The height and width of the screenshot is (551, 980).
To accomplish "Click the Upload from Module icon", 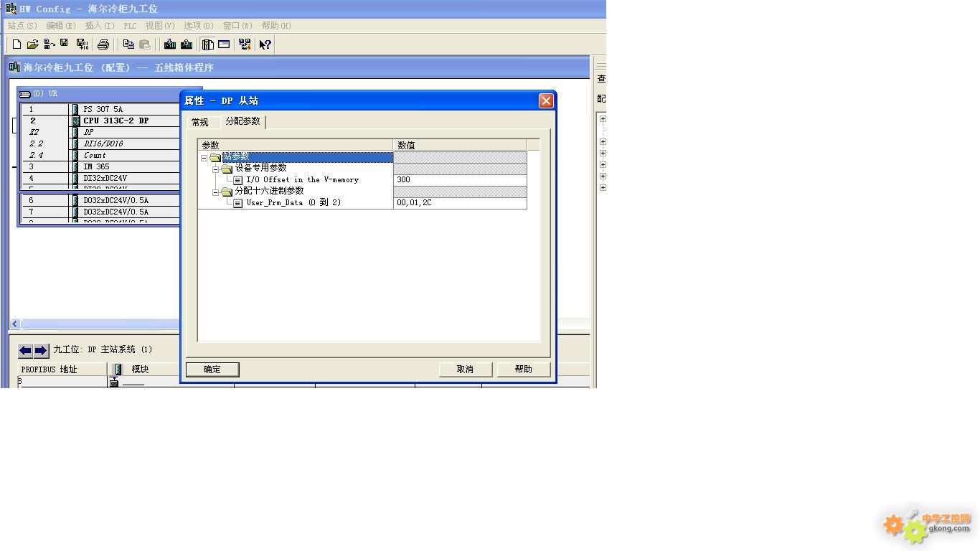I will point(187,44).
